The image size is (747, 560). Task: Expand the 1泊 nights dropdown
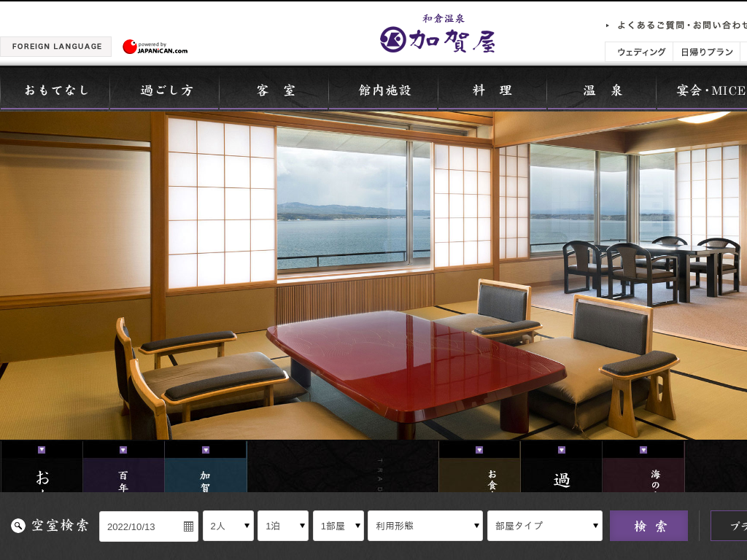tap(283, 526)
